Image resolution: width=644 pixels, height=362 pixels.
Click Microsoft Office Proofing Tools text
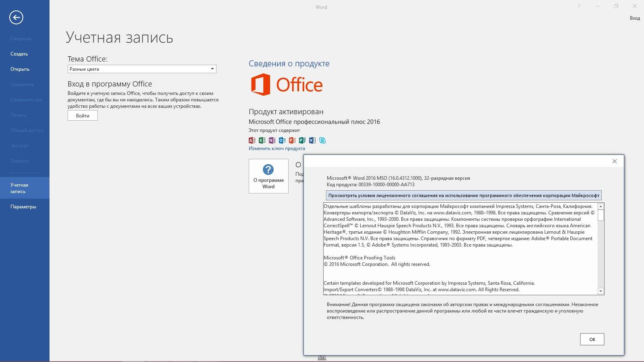[359, 258]
